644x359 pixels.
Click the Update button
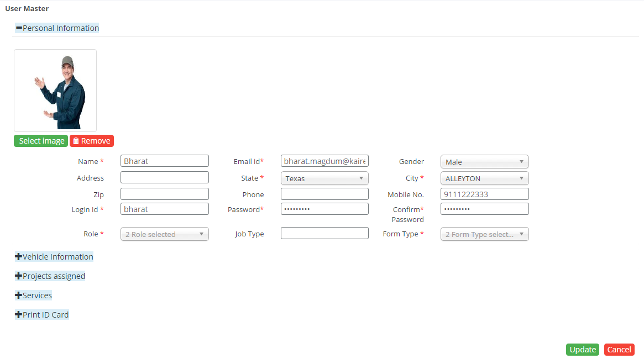click(x=582, y=350)
